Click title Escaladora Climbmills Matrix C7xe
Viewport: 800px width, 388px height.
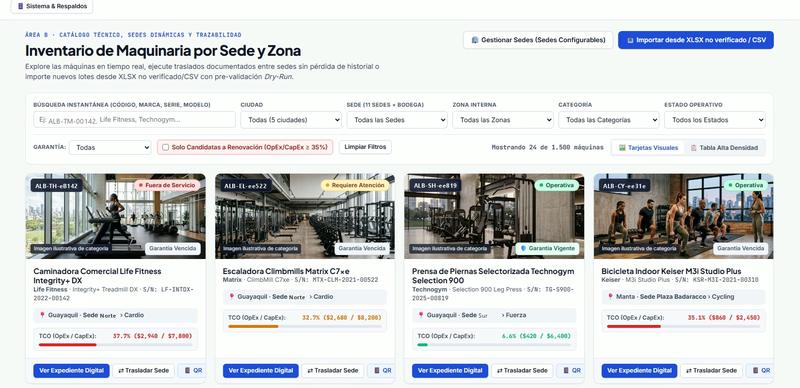286,271
